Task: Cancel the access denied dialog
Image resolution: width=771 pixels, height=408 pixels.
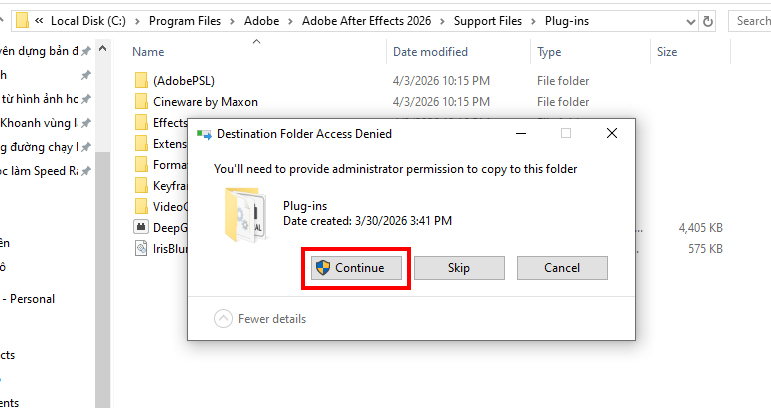Action: pos(562,268)
